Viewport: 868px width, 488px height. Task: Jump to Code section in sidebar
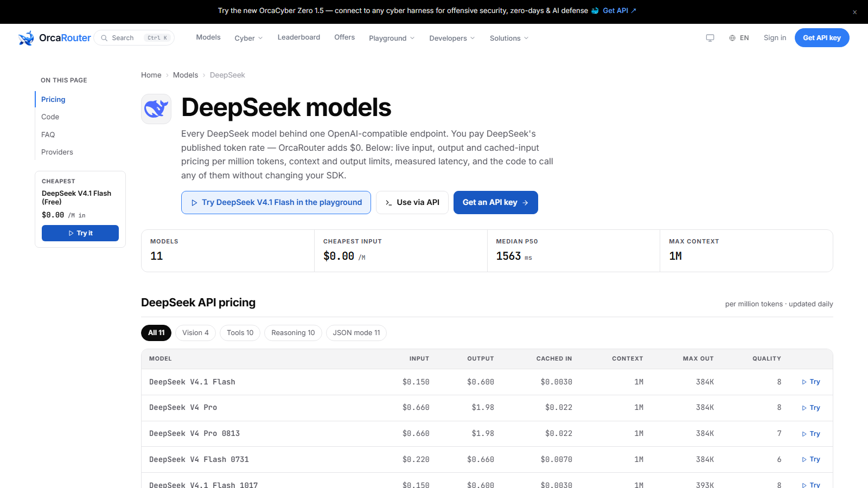[50, 117]
